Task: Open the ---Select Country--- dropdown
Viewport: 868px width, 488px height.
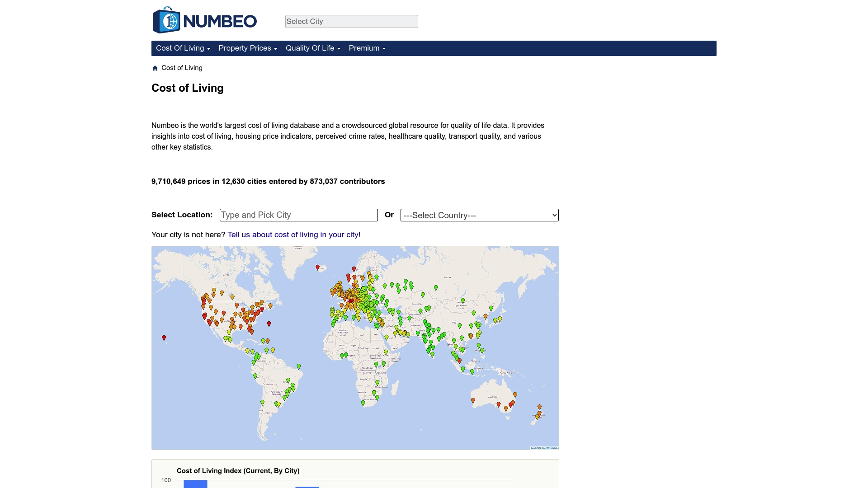Action: (x=479, y=215)
